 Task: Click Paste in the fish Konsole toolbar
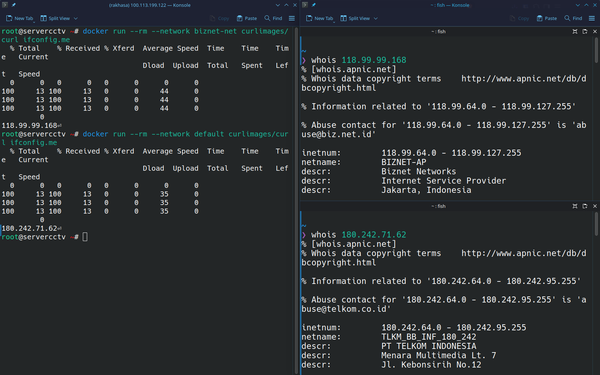click(x=547, y=18)
